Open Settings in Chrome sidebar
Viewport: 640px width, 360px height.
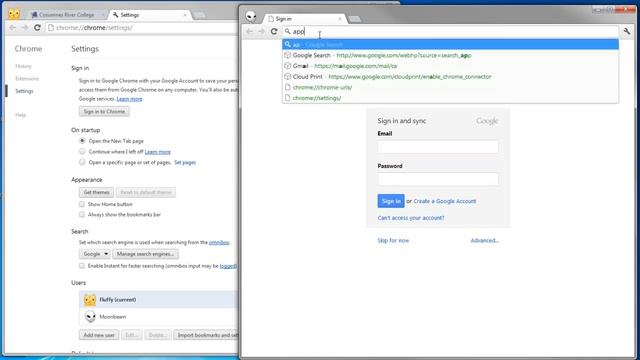[x=24, y=91]
